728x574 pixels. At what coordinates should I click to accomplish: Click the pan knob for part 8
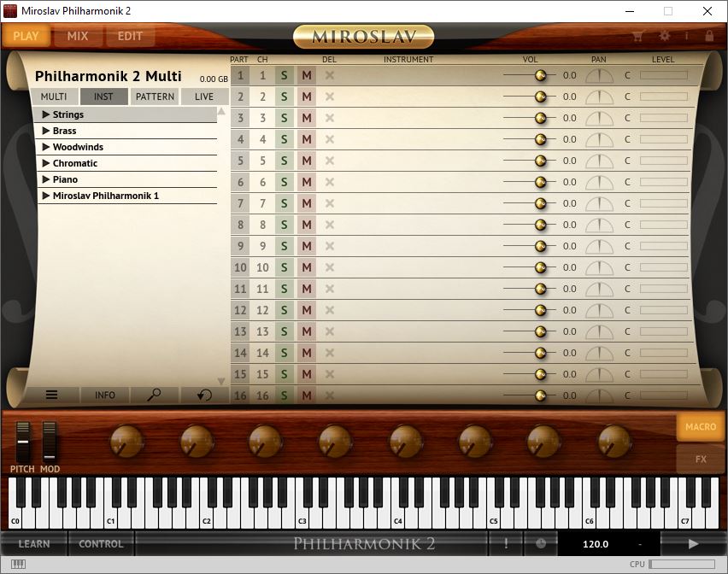coord(599,225)
